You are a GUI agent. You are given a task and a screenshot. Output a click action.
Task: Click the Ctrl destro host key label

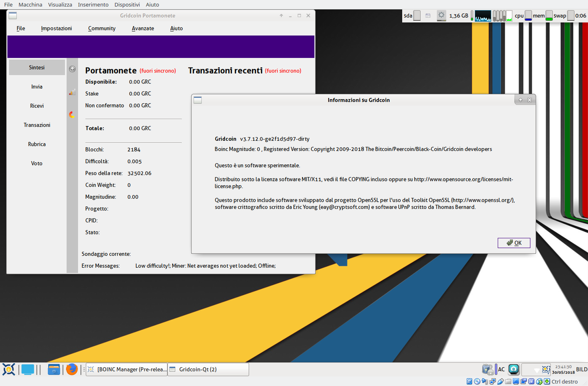click(x=565, y=381)
